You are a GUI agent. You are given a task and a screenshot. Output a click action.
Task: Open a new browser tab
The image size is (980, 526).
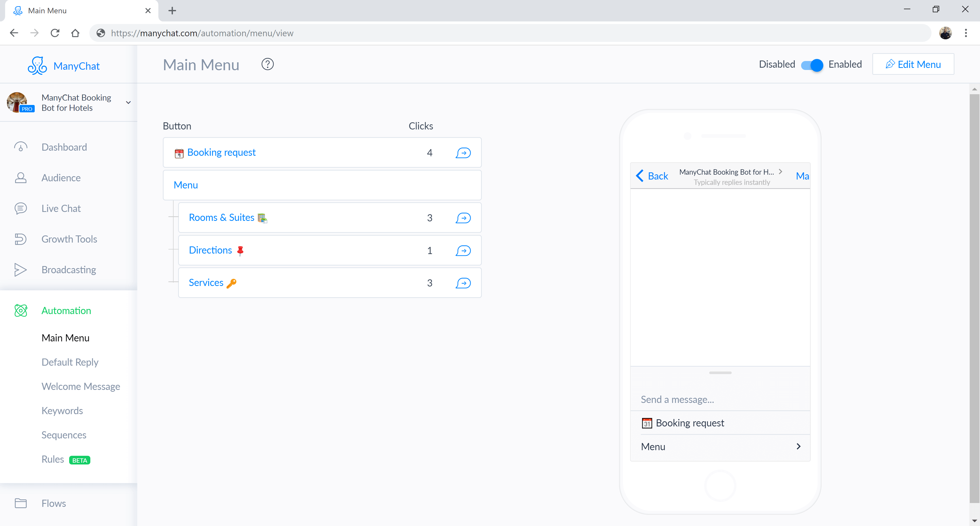pos(172,11)
